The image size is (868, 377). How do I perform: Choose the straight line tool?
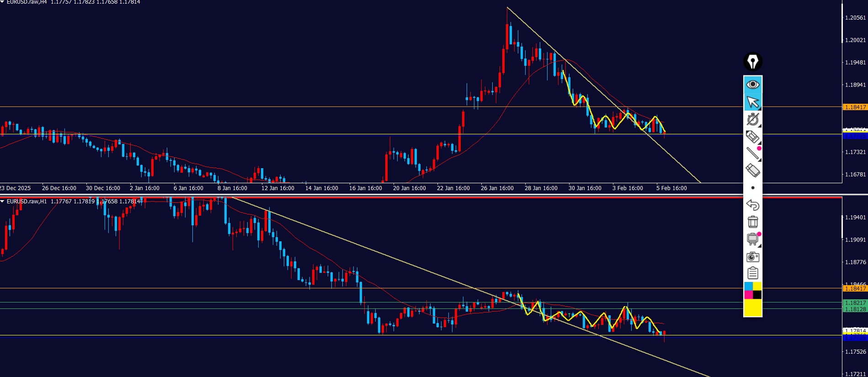tap(752, 154)
